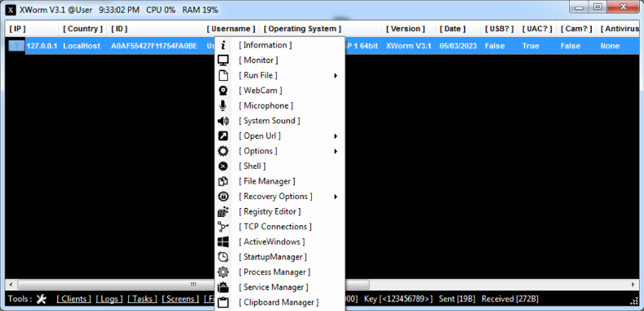Click the File Manager icon
The height and width of the screenshot is (311, 644).
coord(223,181)
